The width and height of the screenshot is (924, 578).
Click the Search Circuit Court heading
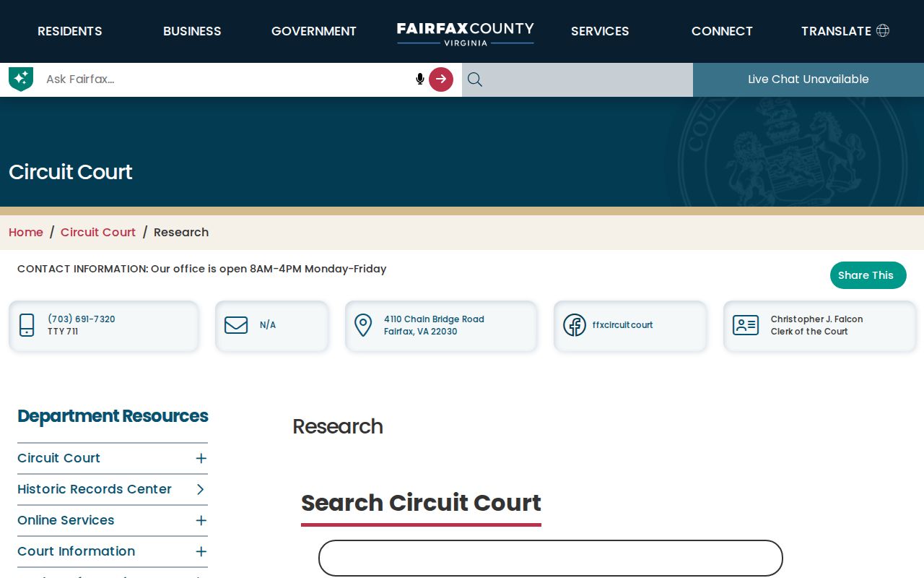[421, 502]
